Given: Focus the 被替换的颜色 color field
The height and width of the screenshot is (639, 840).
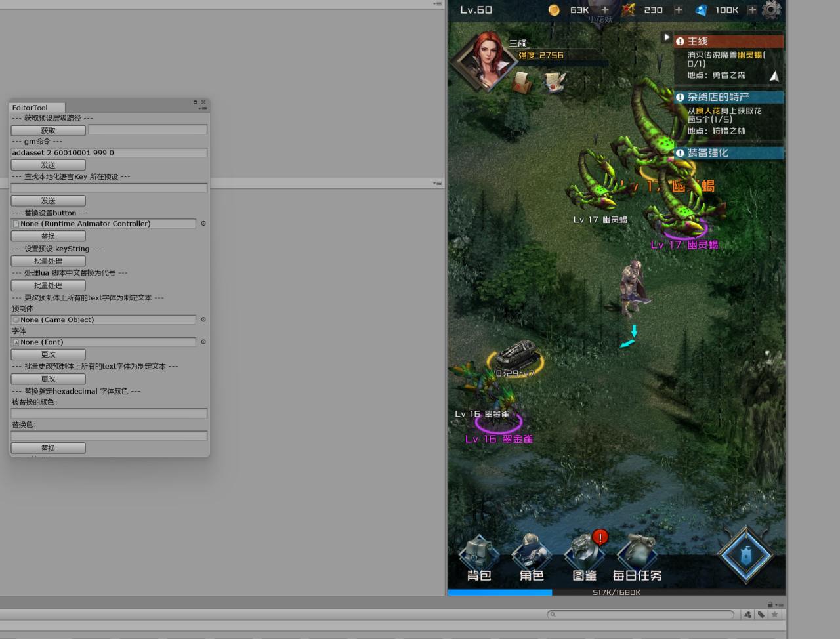Looking at the screenshot, I should (109, 413).
